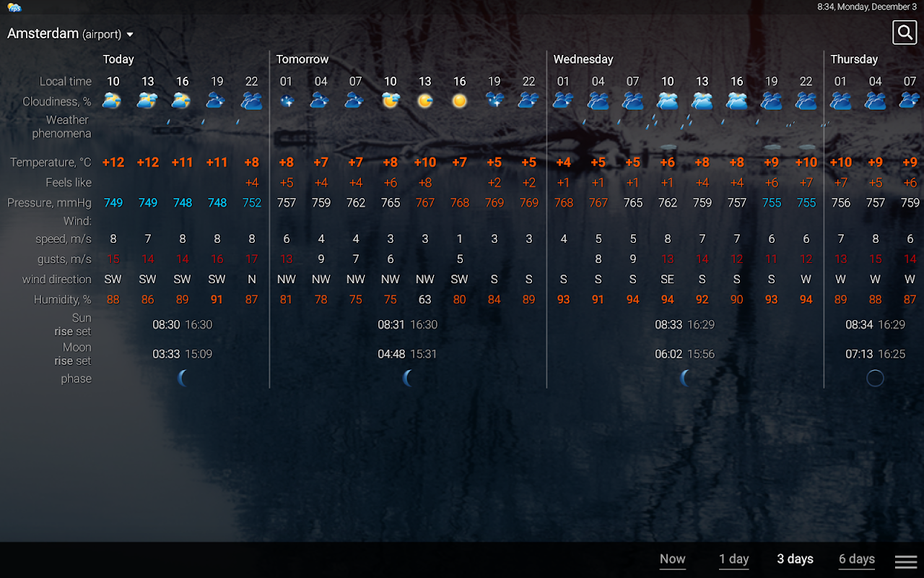Screen dimensions: 924x578
Task: Click Wednesday's 22:00 cloudiness icon
Action: click(x=806, y=100)
